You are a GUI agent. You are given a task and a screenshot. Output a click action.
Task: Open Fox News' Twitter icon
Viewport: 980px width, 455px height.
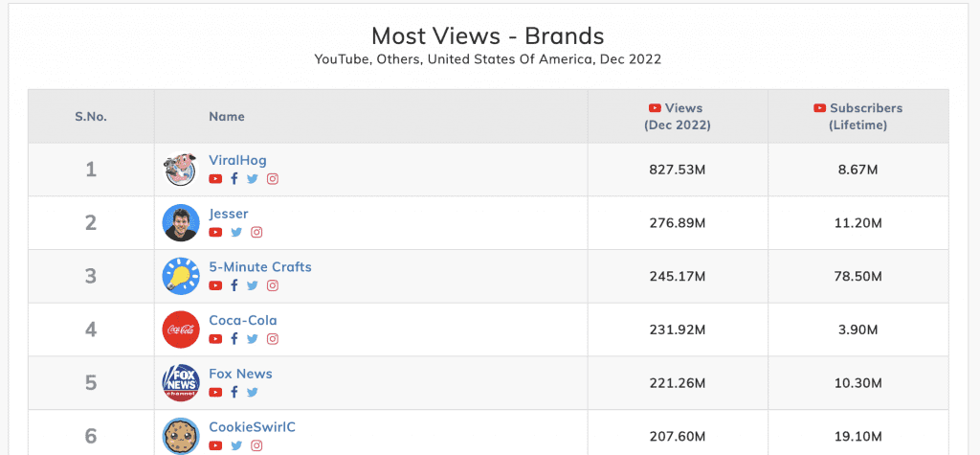click(253, 392)
